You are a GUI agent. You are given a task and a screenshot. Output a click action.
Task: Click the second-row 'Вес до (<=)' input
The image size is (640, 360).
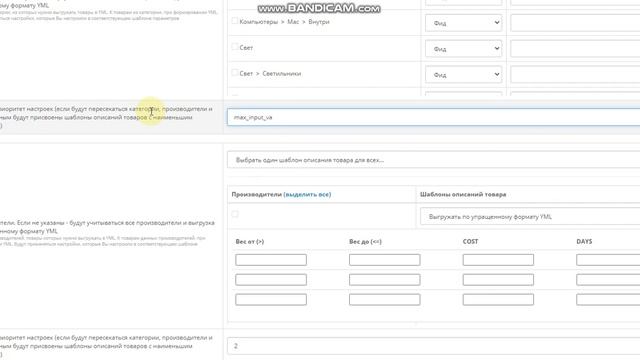click(384, 280)
